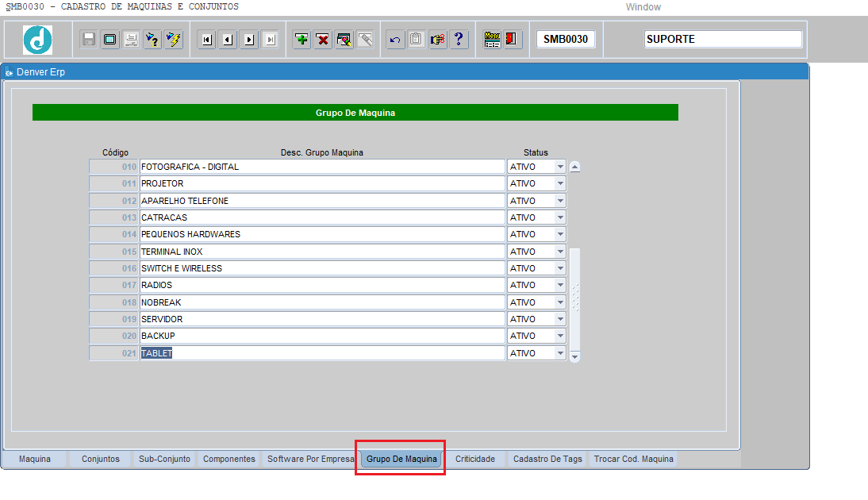Open Status dropdown for RADIOS row

[x=560, y=285]
